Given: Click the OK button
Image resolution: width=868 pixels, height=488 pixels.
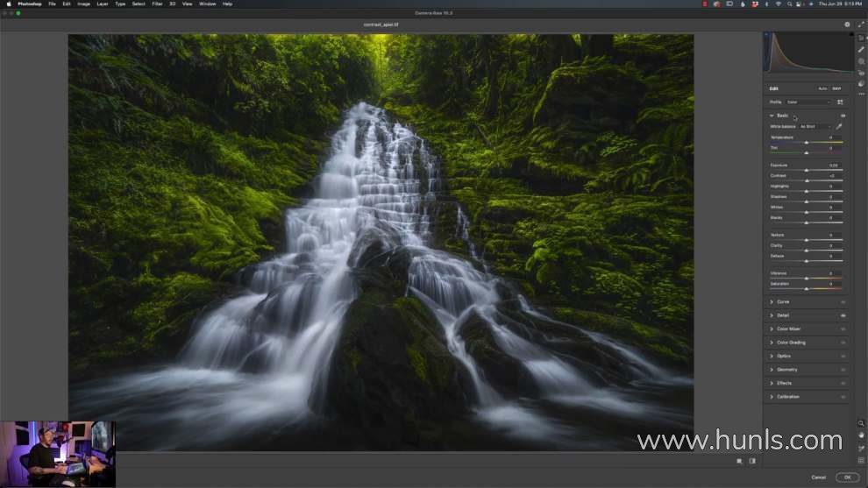Looking at the screenshot, I should click(848, 477).
